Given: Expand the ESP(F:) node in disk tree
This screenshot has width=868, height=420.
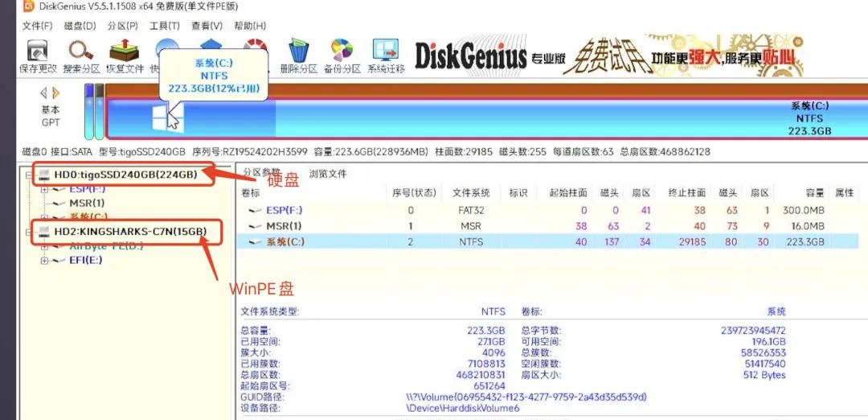Looking at the screenshot, I should (45, 190).
